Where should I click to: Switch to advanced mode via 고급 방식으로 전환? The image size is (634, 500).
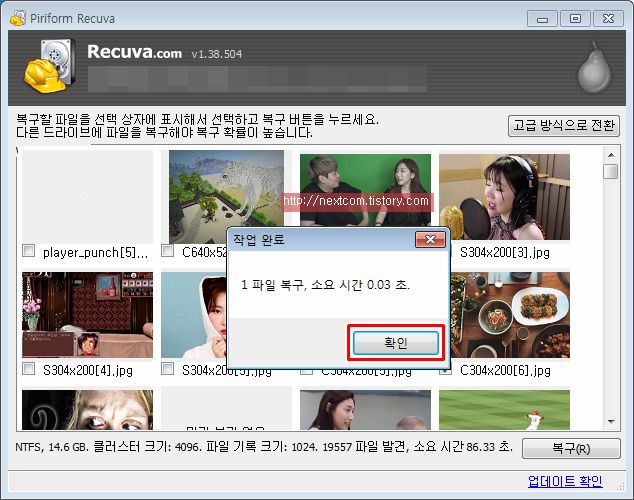pyautogui.click(x=564, y=126)
